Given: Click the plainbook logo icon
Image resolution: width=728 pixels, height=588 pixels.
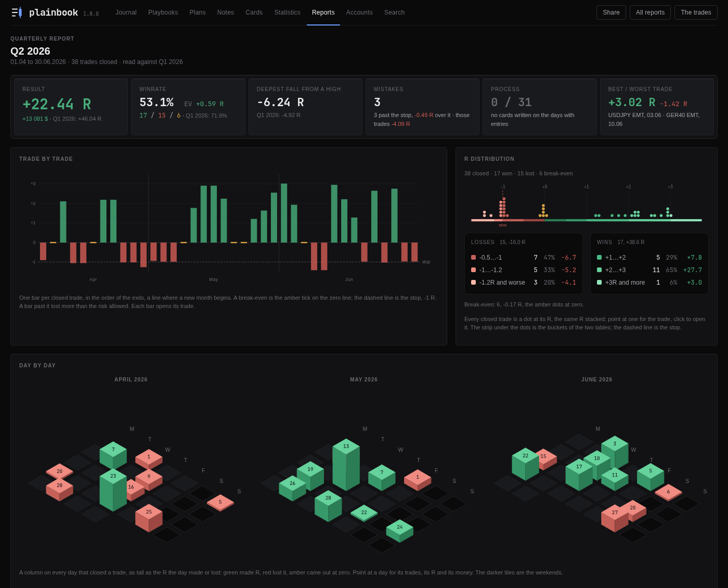Looking at the screenshot, I should click(17, 12).
